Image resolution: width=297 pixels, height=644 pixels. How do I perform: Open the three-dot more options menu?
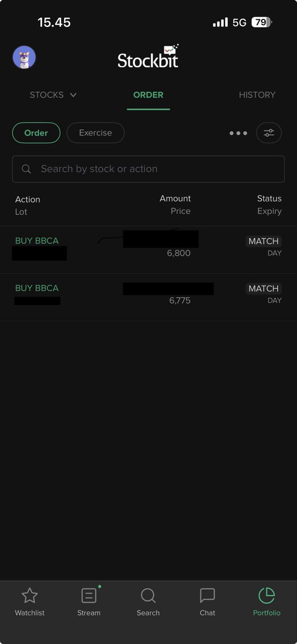click(x=238, y=133)
